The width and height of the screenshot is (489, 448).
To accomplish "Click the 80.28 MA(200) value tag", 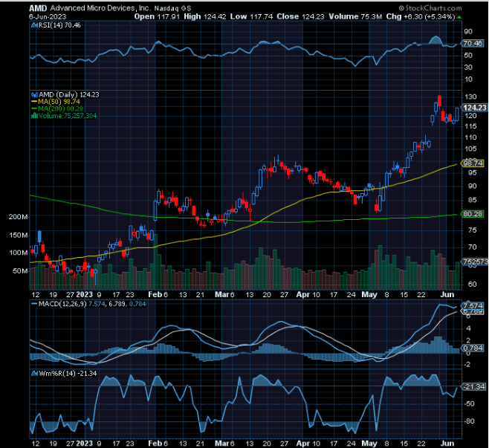I will (473, 214).
